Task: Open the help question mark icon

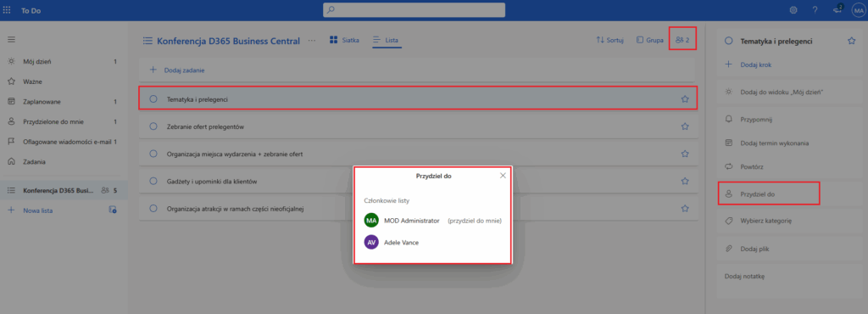Action: pyautogui.click(x=815, y=10)
